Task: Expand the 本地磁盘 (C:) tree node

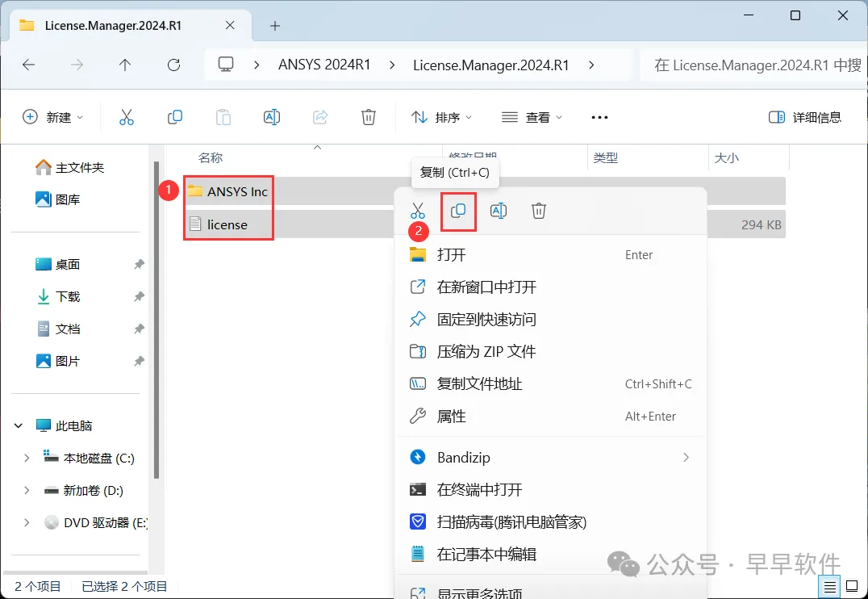Action: click(27, 459)
